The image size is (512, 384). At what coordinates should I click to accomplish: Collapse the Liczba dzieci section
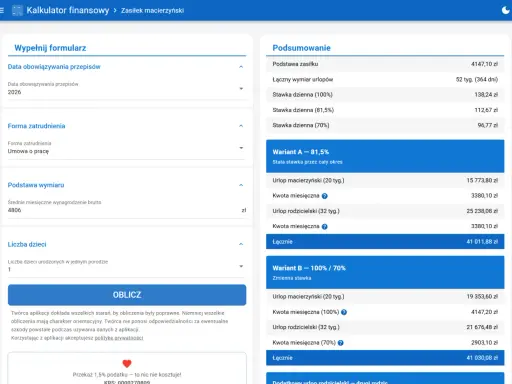[x=241, y=244]
